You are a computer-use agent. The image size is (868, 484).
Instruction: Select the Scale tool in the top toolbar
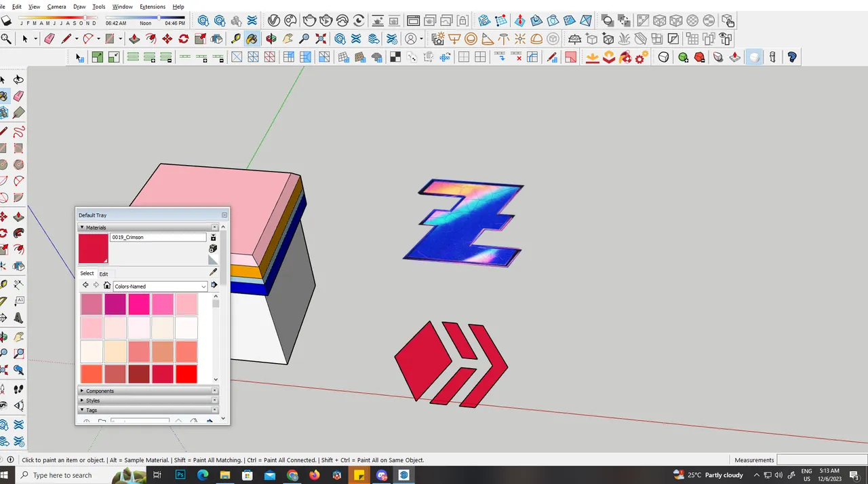[201, 39]
